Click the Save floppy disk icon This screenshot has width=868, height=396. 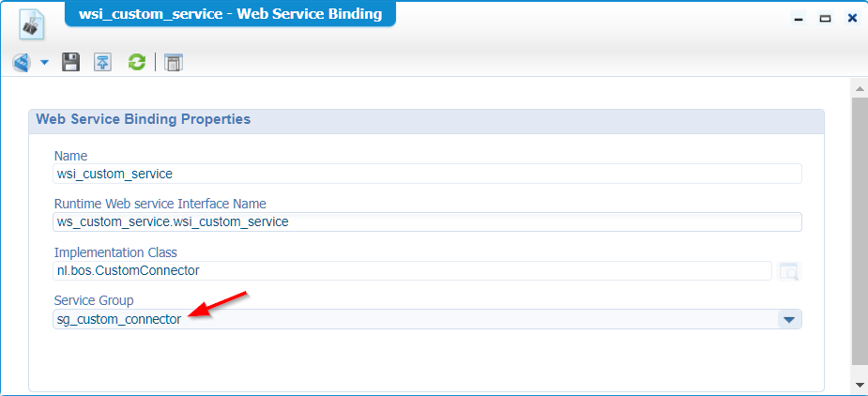(x=70, y=63)
